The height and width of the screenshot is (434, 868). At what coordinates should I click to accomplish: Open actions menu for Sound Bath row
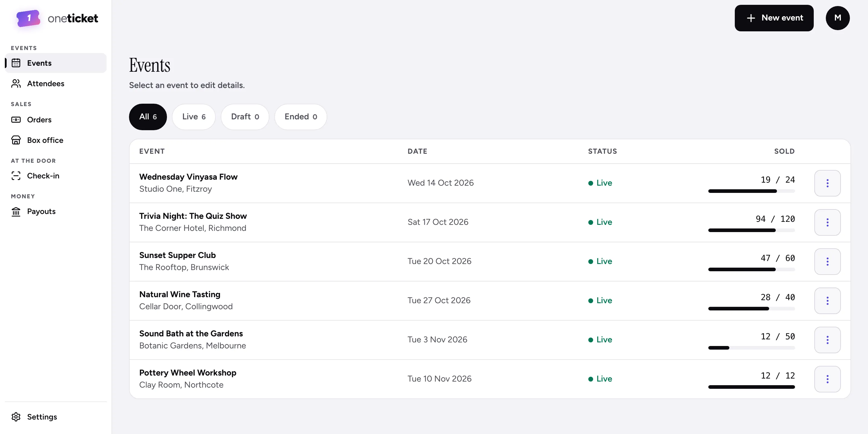click(827, 340)
